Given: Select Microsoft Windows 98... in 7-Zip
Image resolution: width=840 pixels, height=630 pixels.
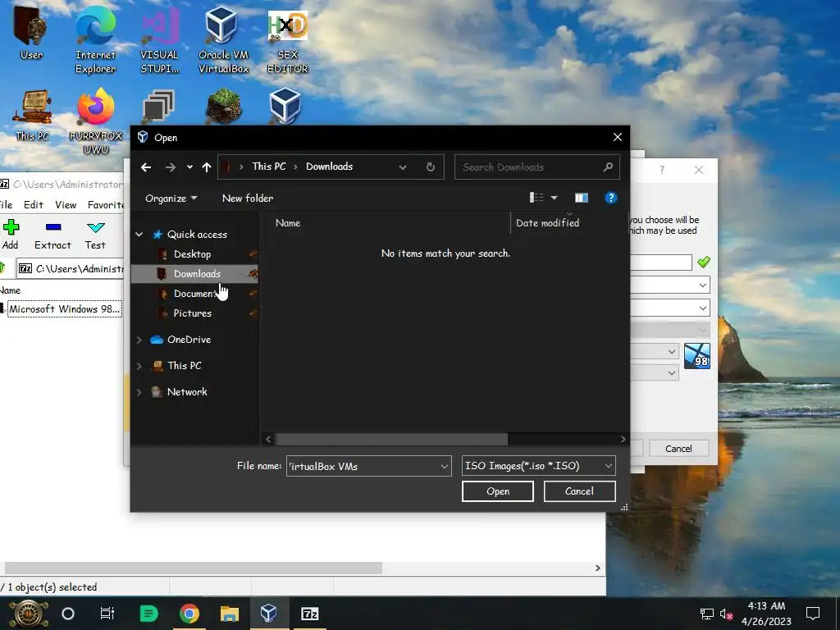Looking at the screenshot, I should click(x=64, y=309).
